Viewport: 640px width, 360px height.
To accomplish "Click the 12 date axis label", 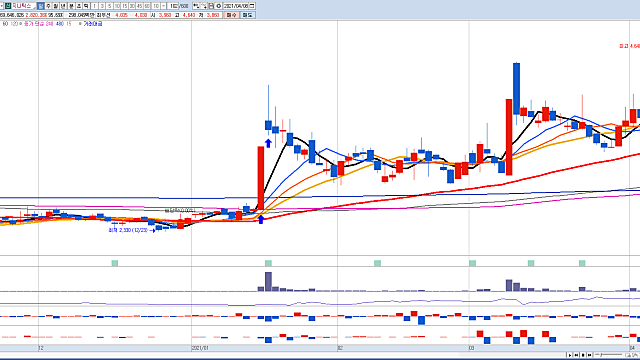I will pyautogui.click(x=41, y=348).
